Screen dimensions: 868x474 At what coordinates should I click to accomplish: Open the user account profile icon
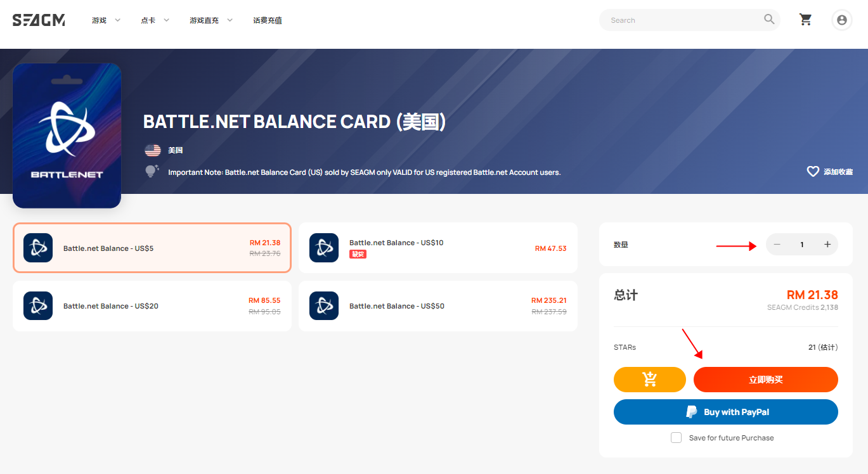pos(841,20)
